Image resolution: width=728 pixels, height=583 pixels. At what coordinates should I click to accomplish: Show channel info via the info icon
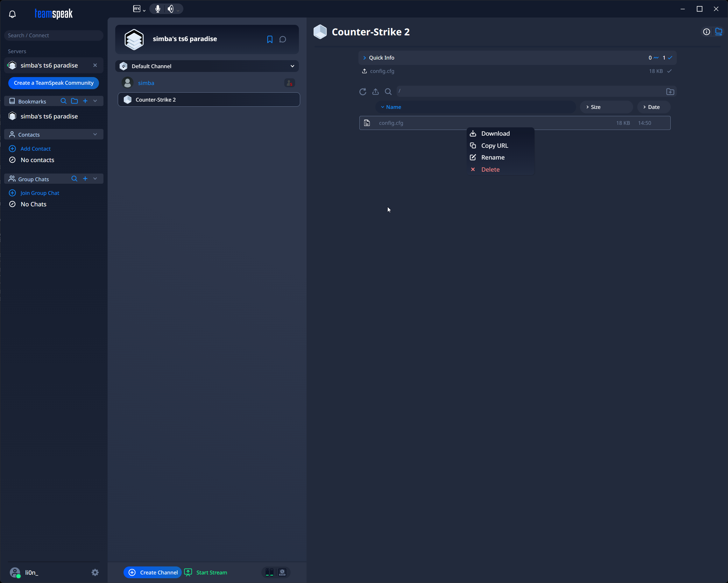click(x=706, y=32)
